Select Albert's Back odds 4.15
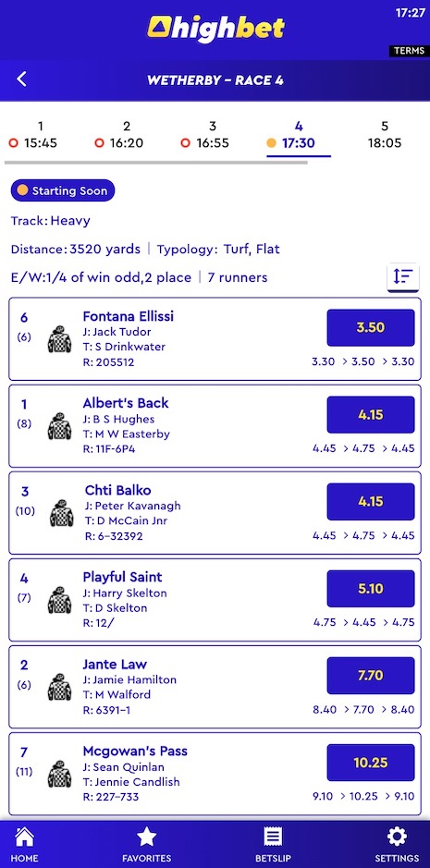430x868 pixels. (x=371, y=415)
